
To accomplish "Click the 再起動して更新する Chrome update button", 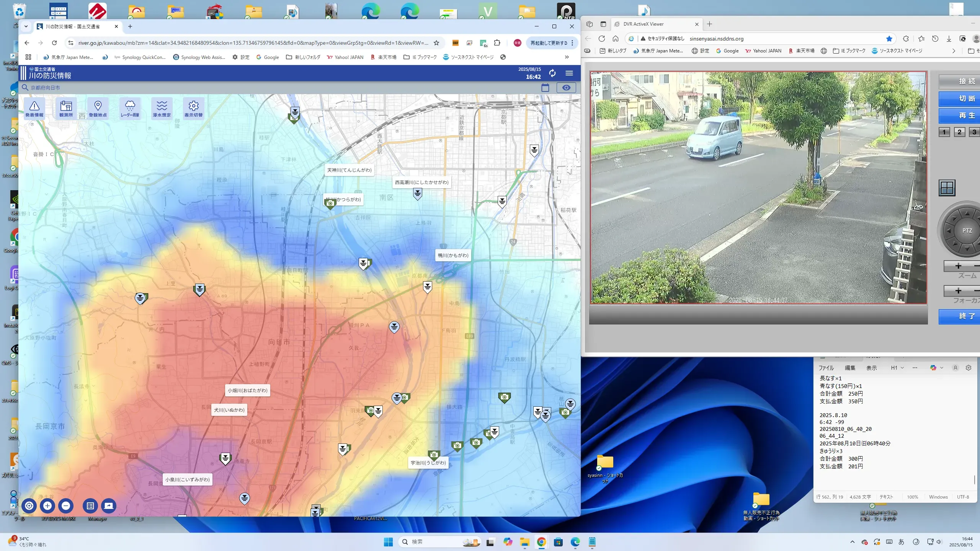I will point(549,43).
